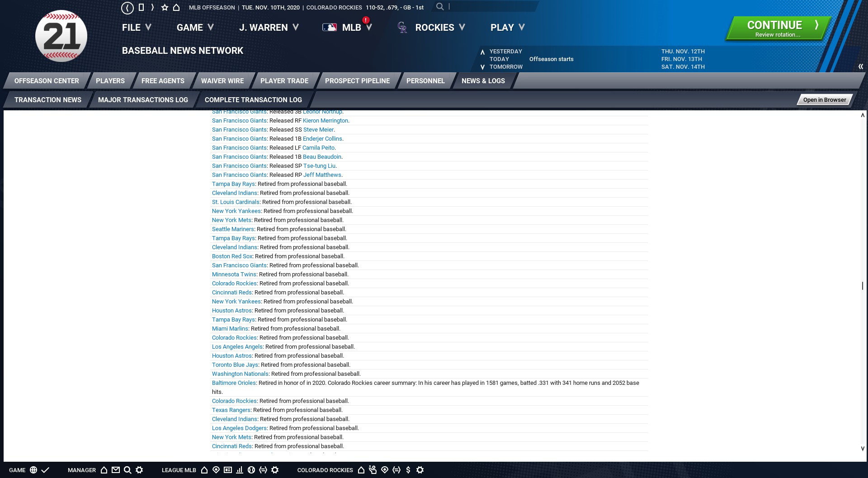This screenshot has width=868, height=478.
Task: Open the Kieron Merrington player link
Action: coord(325,121)
